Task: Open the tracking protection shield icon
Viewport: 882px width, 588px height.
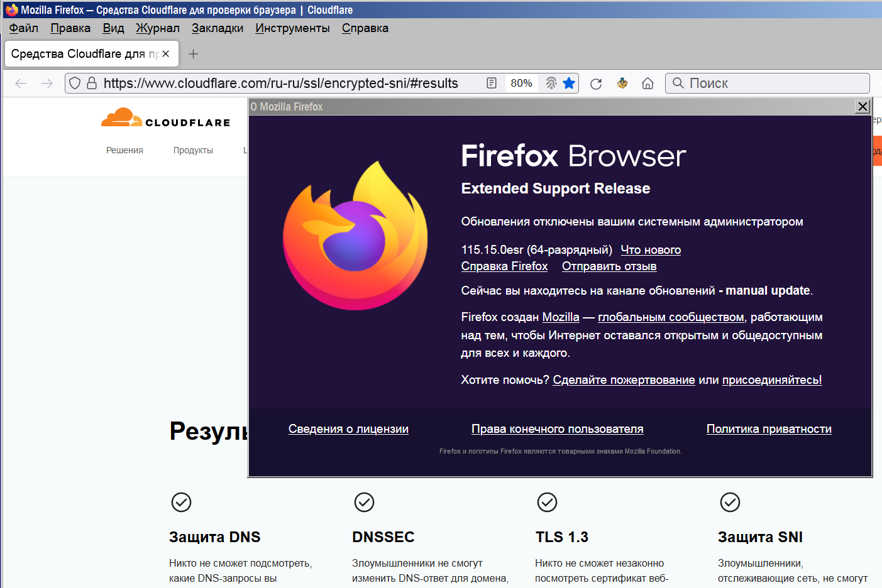Action: [x=75, y=83]
